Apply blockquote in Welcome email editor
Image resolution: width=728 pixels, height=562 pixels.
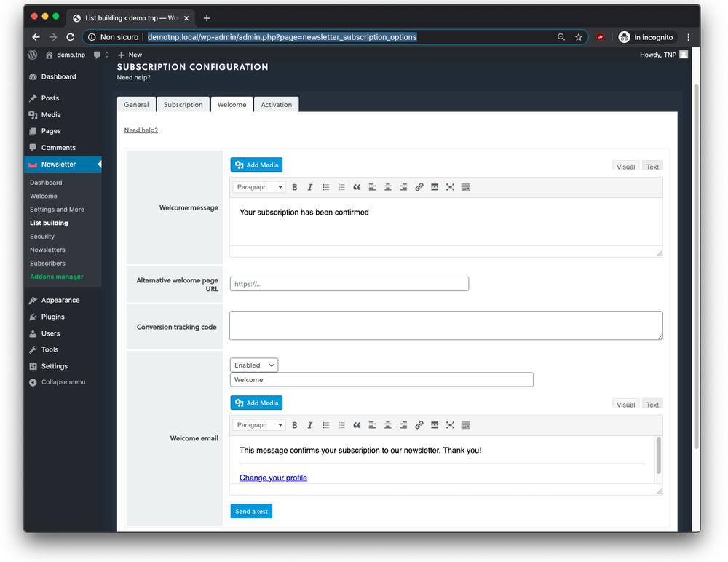(357, 425)
